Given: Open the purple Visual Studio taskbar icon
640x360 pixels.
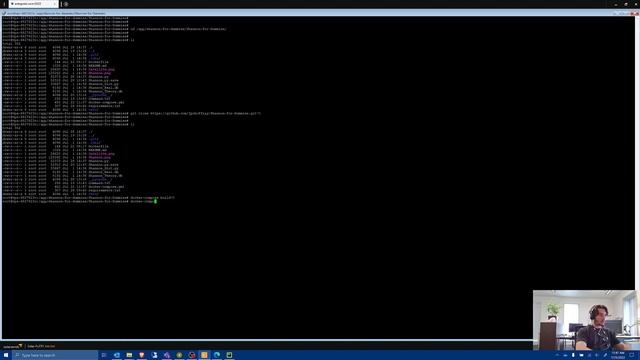Looking at the screenshot, I should coord(167,355).
